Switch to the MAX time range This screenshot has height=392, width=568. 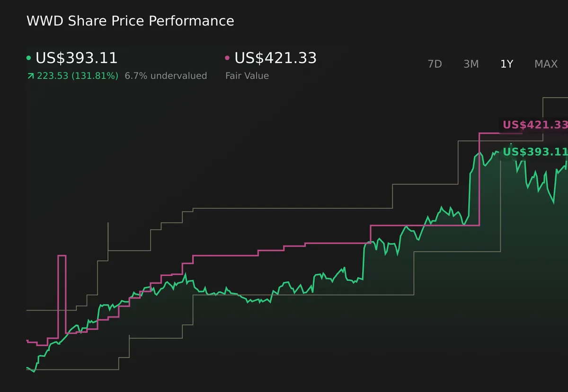point(545,64)
